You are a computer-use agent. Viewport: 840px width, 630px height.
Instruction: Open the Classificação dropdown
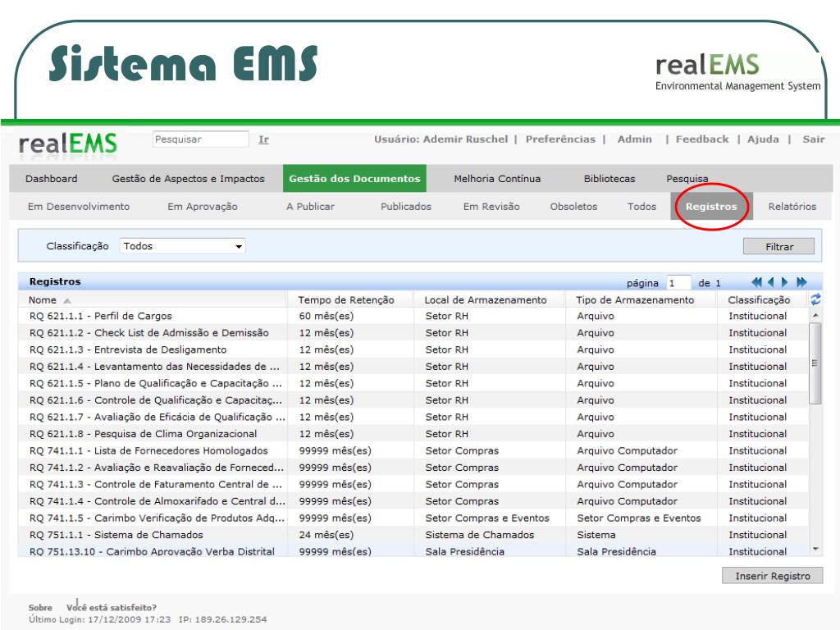click(182, 246)
